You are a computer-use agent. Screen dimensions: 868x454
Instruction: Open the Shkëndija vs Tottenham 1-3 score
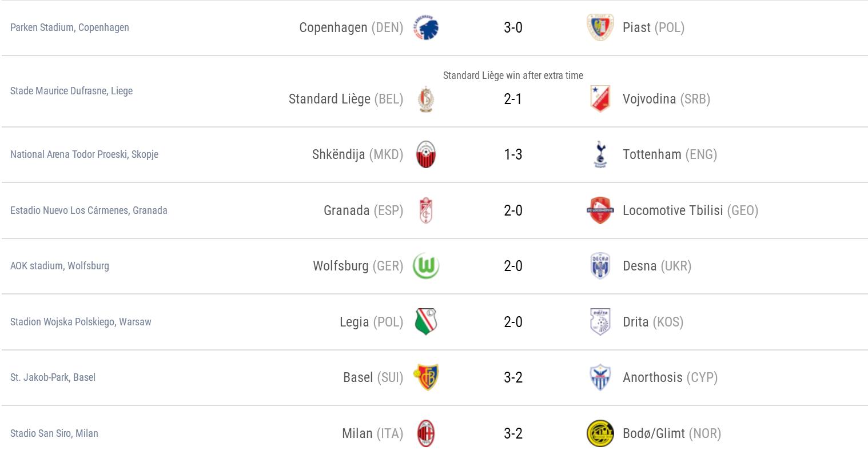pyautogui.click(x=513, y=154)
